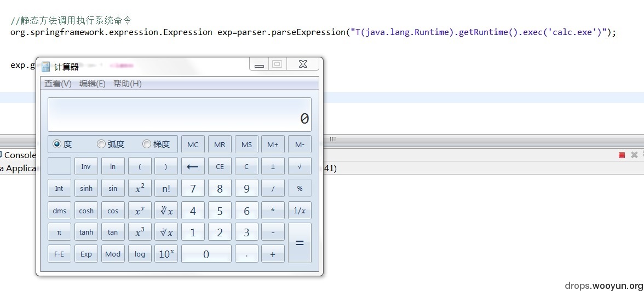Click the / division button
This screenshot has height=291, width=644.
(273, 188)
